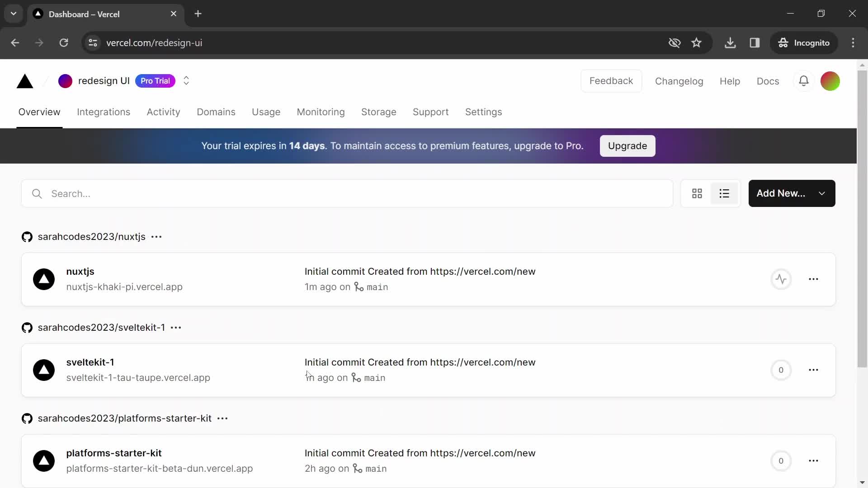The height and width of the screenshot is (488, 868).
Task: Open sveltekit-1 project ellipsis menu
Action: tap(813, 370)
